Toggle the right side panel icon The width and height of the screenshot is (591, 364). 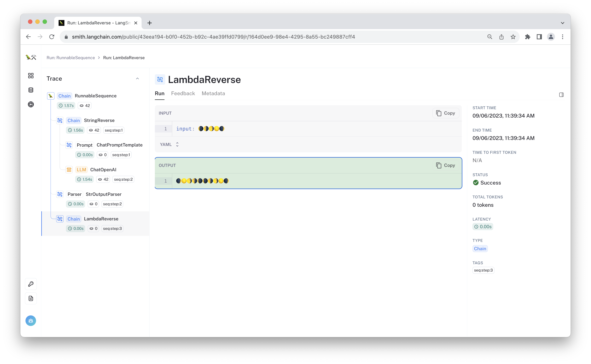(561, 95)
